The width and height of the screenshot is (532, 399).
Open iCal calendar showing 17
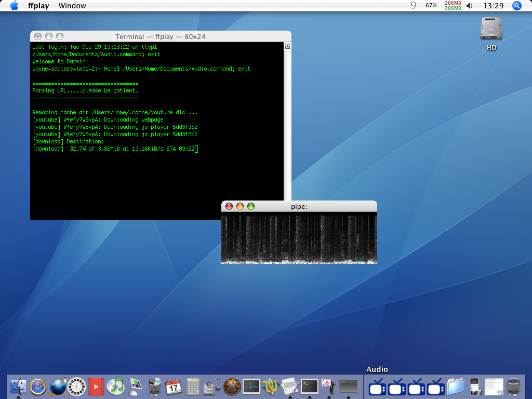(174, 387)
